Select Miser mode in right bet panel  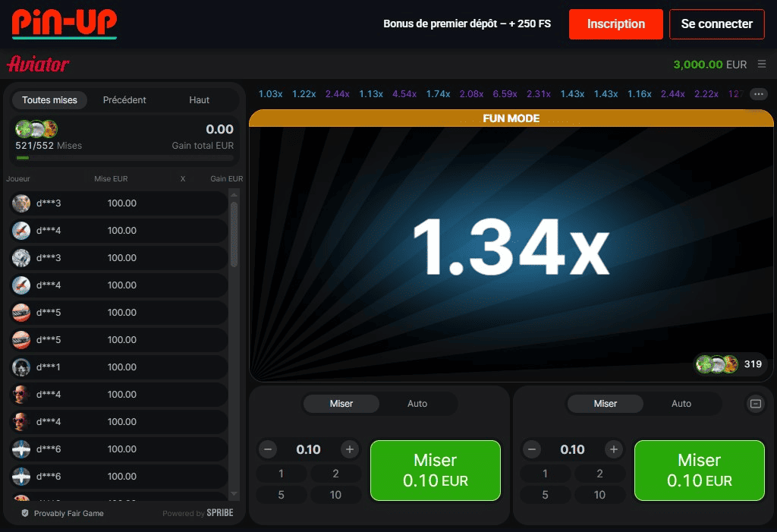(x=606, y=404)
